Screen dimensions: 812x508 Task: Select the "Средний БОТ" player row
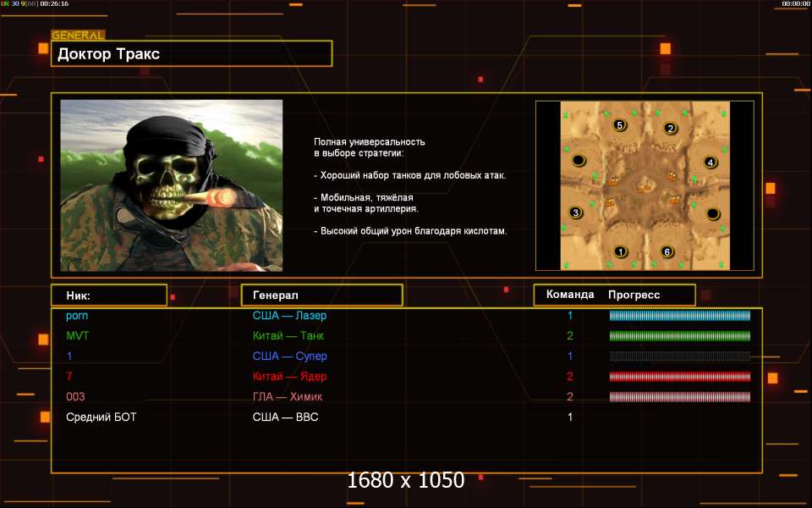(x=407, y=417)
